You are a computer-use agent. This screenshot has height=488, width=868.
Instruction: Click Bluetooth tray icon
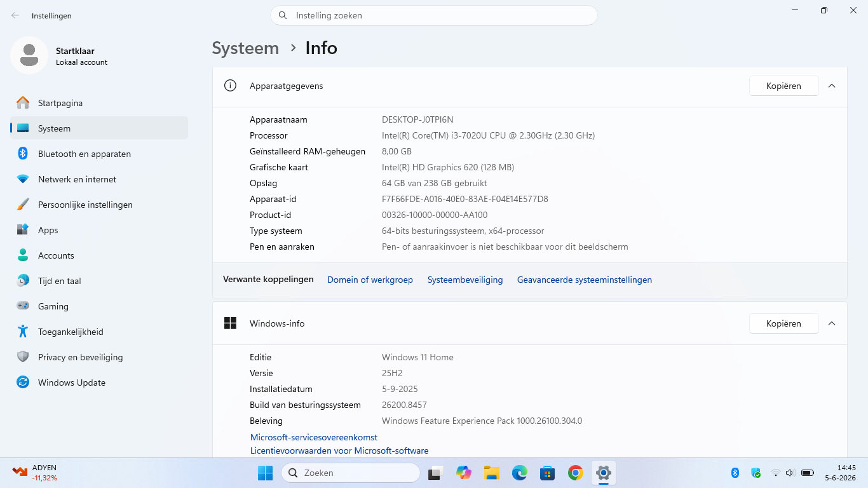tap(735, 473)
